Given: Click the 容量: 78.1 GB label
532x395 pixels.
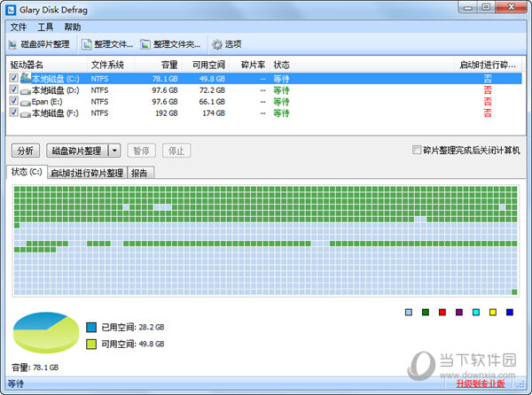Looking at the screenshot, I should coord(35,368).
